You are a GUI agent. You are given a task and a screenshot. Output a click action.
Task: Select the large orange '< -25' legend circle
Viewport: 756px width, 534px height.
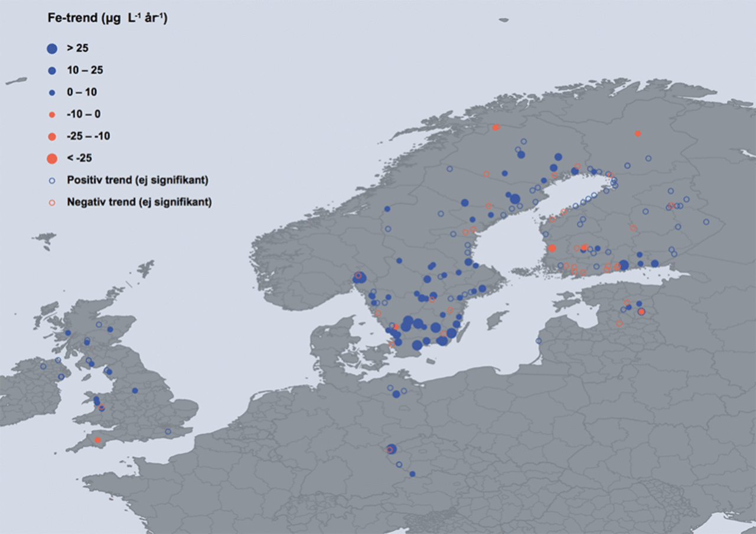(52, 158)
